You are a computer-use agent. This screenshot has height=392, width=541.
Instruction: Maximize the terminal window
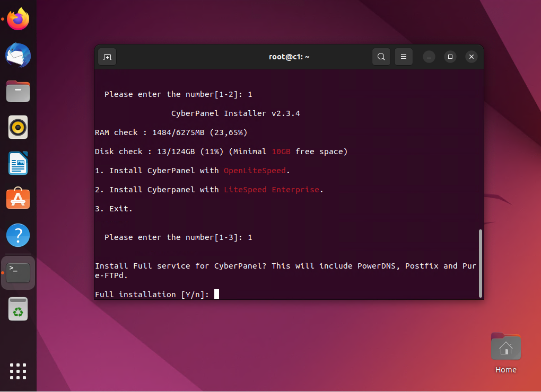coord(450,57)
